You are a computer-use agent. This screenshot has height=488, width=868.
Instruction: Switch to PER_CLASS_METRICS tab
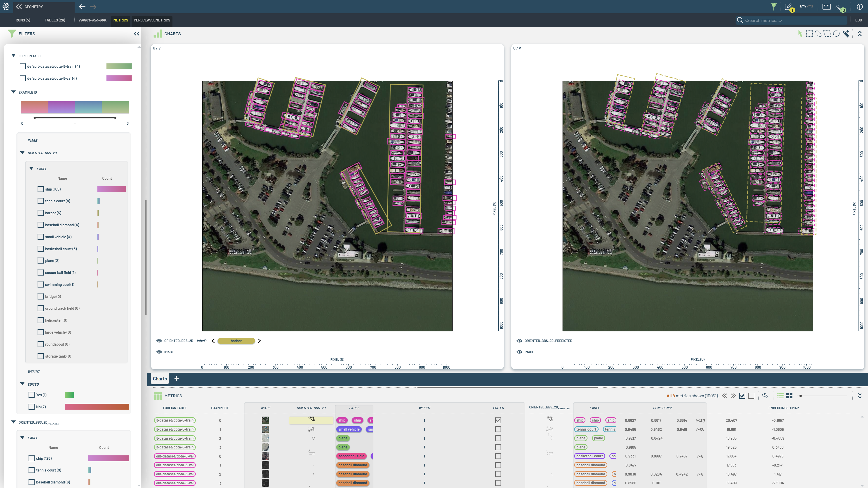[x=152, y=20]
